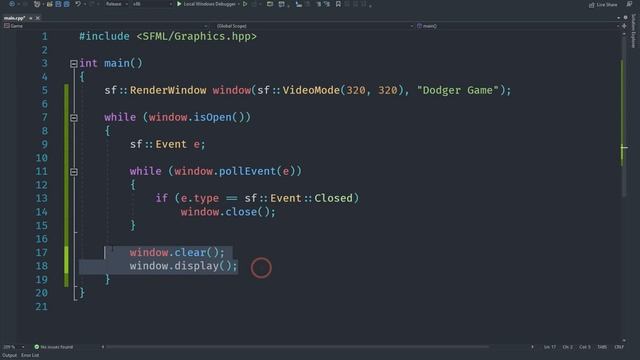Click the Live Share icon
The height and width of the screenshot is (360, 640).
pos(591,4)
